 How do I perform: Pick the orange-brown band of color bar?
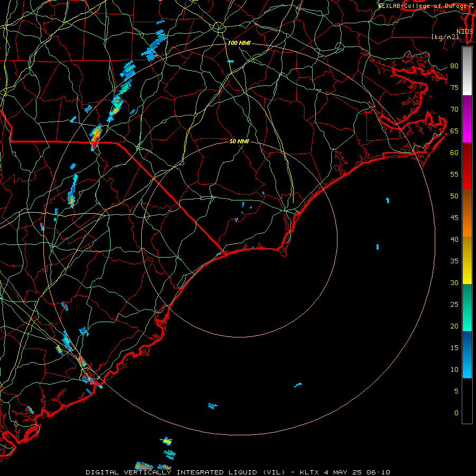coord(467,213)
